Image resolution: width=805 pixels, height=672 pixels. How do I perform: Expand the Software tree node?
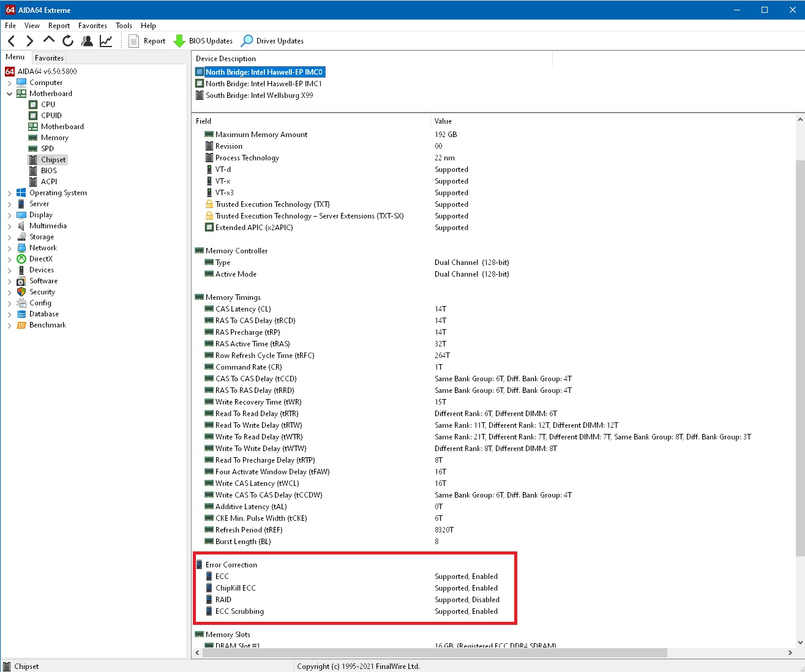tap(9, 281)
